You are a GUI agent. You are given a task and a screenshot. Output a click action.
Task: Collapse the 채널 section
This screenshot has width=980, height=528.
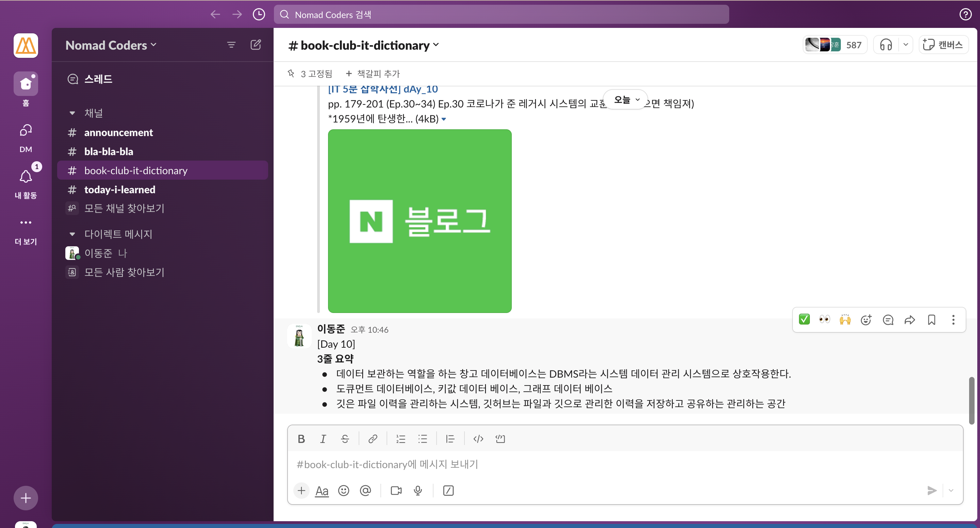coord(72,113)
